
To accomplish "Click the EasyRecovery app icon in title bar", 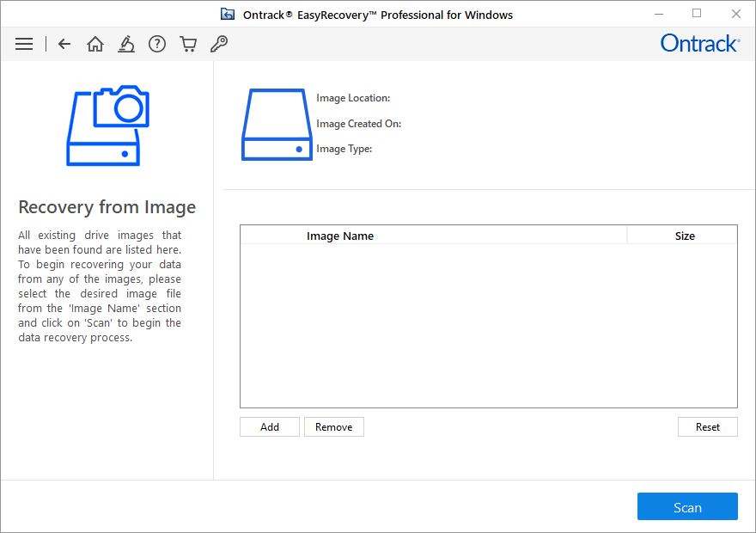I will [228, 15].
